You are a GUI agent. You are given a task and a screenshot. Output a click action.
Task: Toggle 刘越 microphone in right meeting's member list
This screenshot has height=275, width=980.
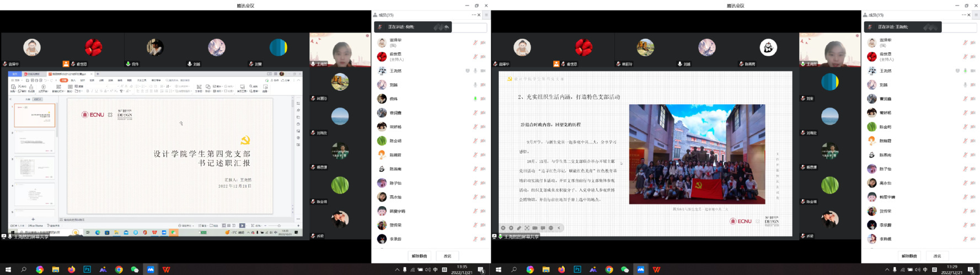965,85
